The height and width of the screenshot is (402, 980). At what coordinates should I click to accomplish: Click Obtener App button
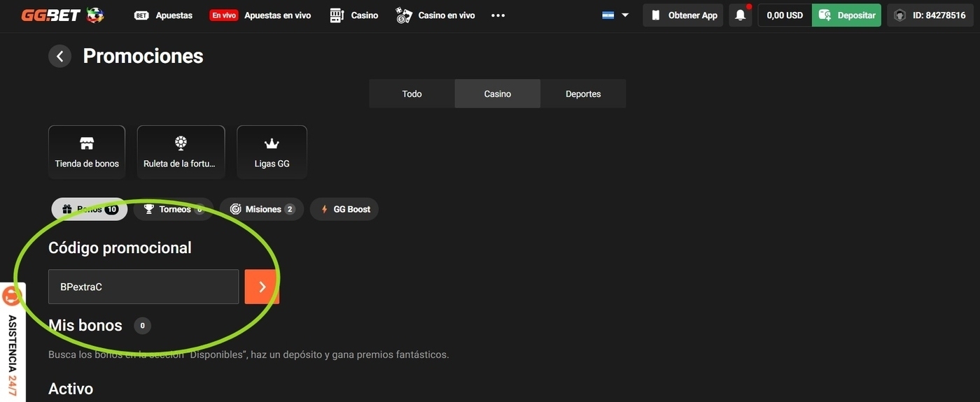pyautogui.click(x=682, y=15)
